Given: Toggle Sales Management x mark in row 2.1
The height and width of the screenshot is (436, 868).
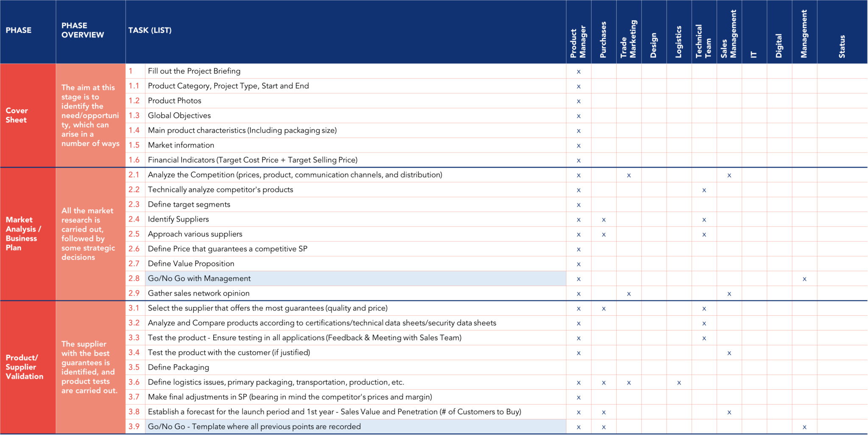Looking at the screenshot, I should click(x=729, y=175).
